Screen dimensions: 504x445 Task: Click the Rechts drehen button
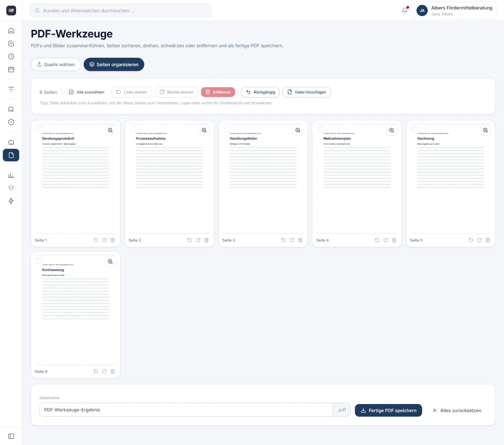coord(176,92)
